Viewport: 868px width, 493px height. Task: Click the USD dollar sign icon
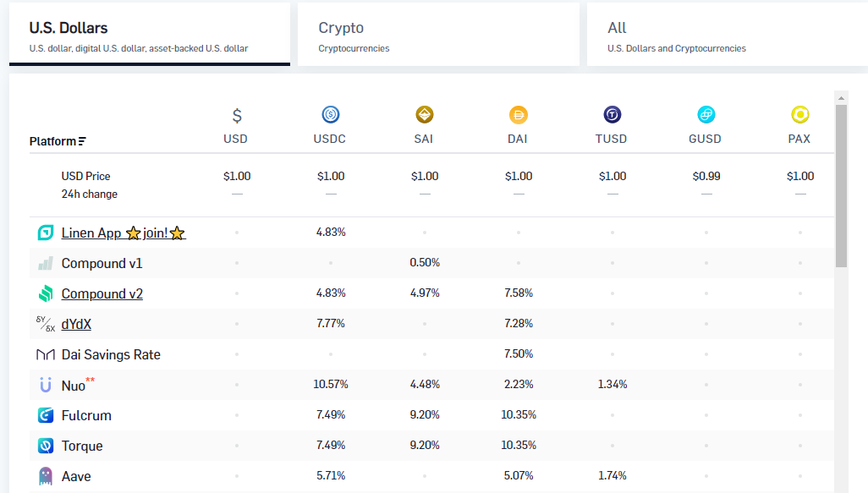tap(237, 115)
